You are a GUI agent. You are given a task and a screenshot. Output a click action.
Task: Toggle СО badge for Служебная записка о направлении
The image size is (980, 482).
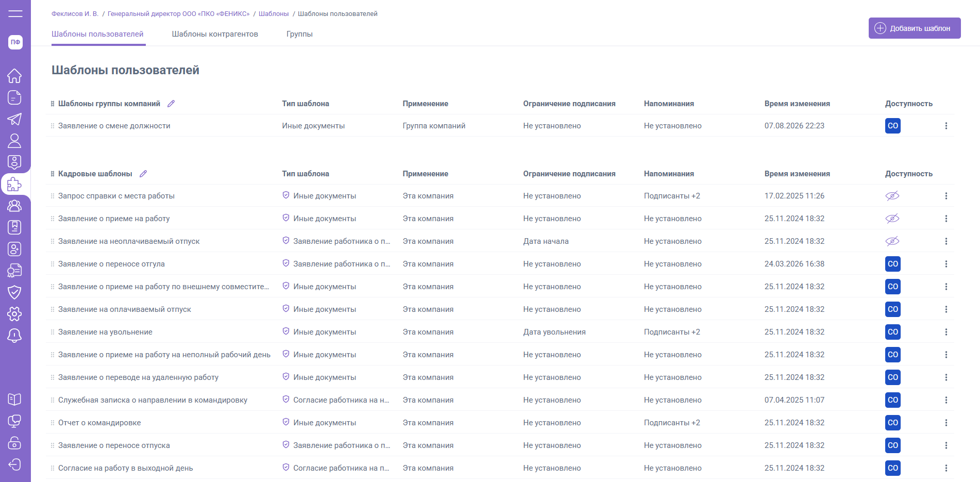point(893,400)
